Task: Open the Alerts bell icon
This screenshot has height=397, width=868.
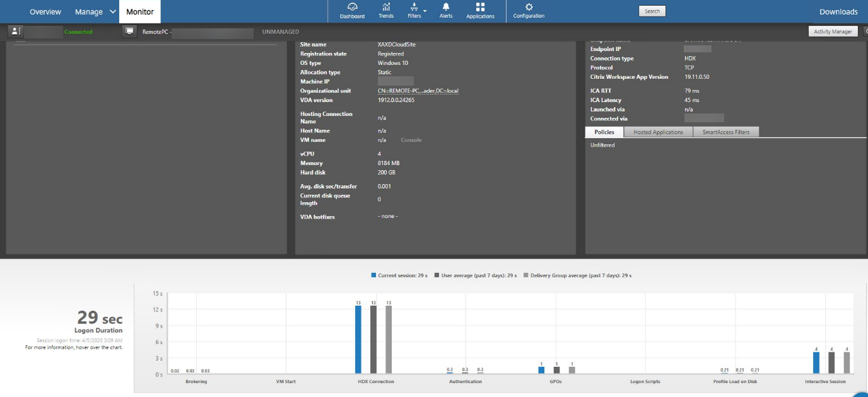Action: [446, 11]
